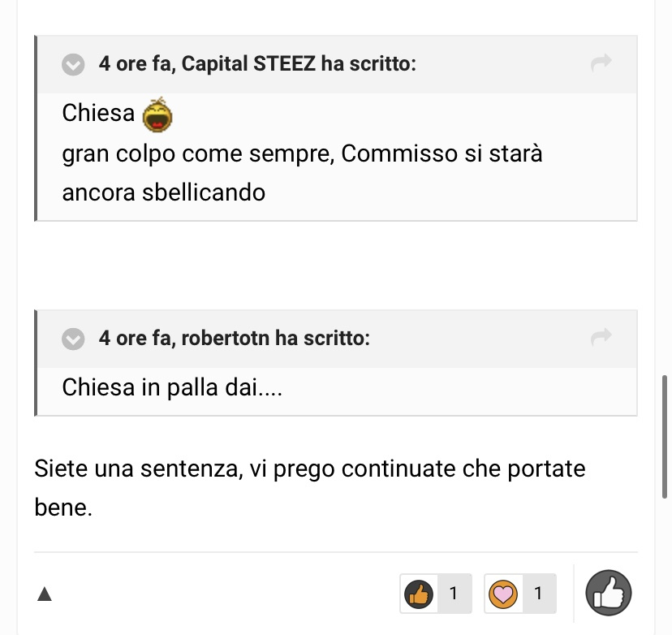Click the quoted text 'Chiesa in palla dai....'
Image resolution: width=672 pixels, height=635 pixels.
(x=172, y=387)
